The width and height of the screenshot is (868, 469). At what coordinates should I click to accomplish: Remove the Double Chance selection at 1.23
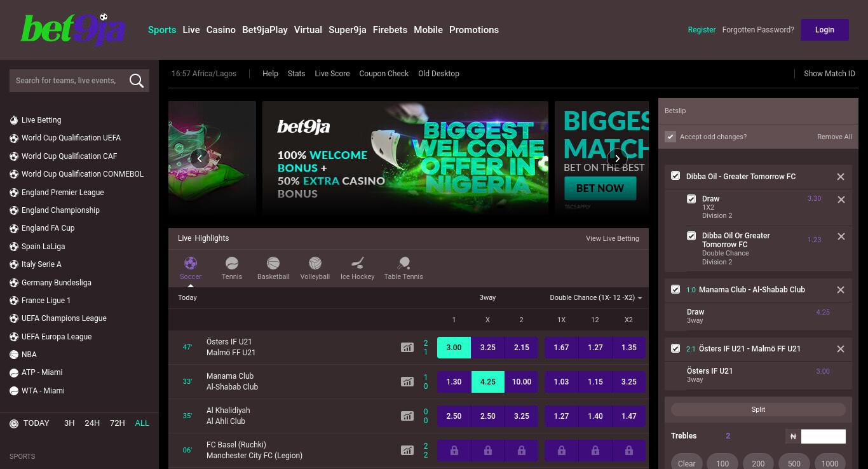841,236
